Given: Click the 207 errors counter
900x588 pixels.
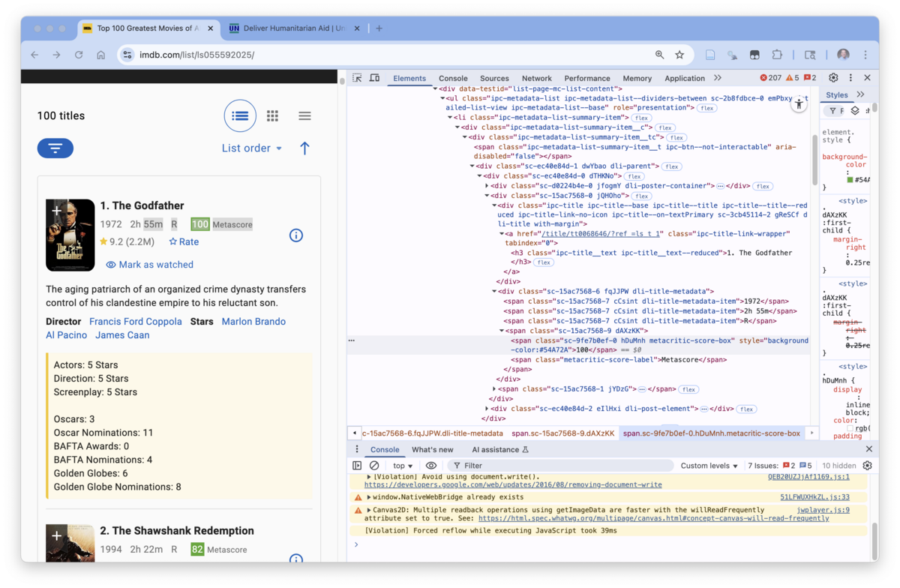Looking at the screenshot, I should pos(770,78).
